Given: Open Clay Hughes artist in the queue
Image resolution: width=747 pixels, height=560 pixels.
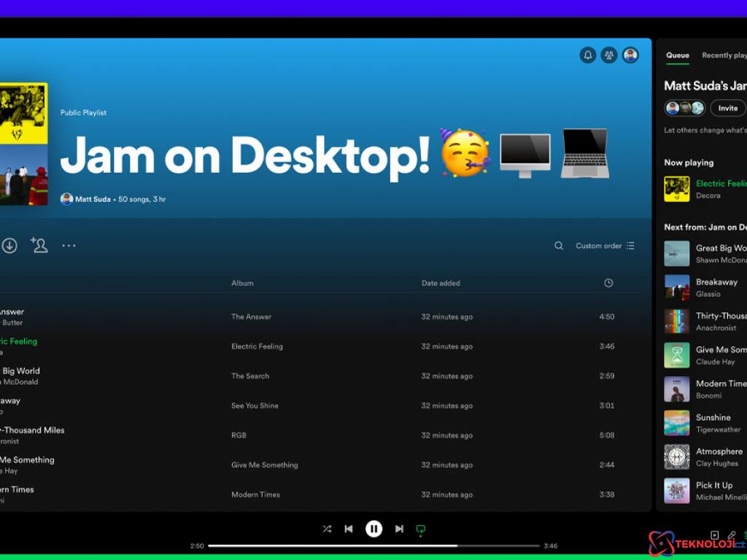Looking at the screenshot, I should tap(717, 463).
